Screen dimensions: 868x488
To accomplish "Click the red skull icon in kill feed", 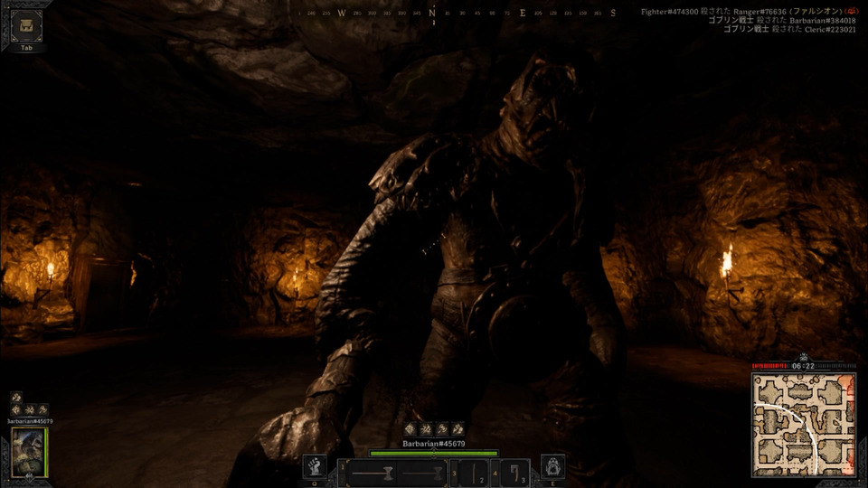I will click(x=852, y=11).
